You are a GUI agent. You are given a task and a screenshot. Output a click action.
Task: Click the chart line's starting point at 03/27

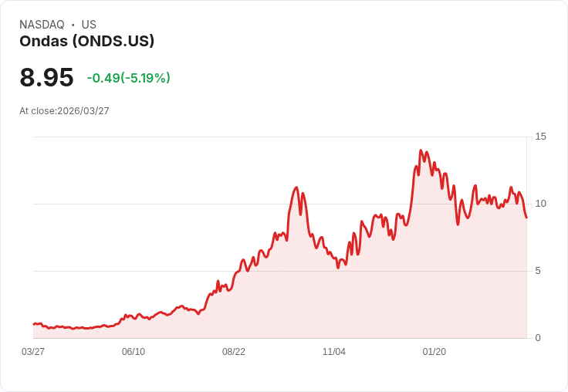pos(34,324)
